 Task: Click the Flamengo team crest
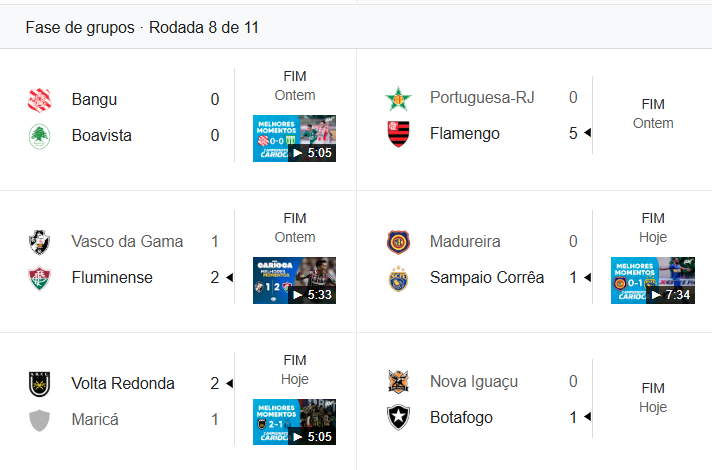pyautogui.click(x=398, y=134)
